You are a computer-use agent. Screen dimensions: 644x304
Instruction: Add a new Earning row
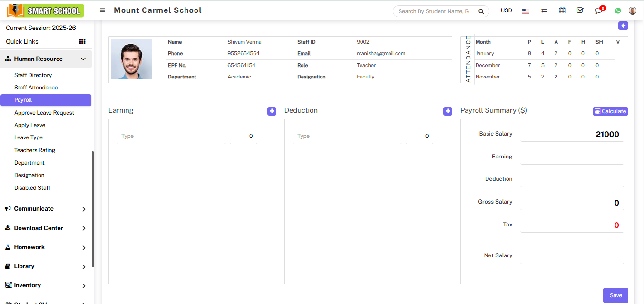coord(272,111)
